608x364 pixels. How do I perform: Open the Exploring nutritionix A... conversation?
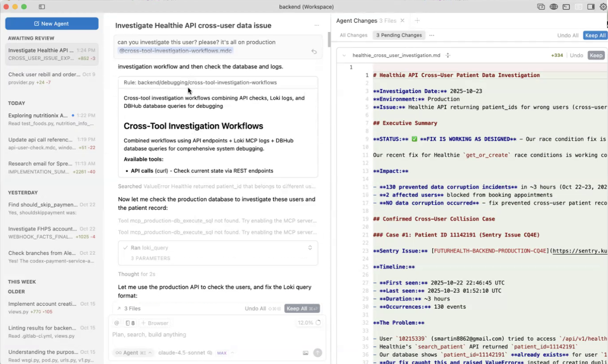[52, 119]
